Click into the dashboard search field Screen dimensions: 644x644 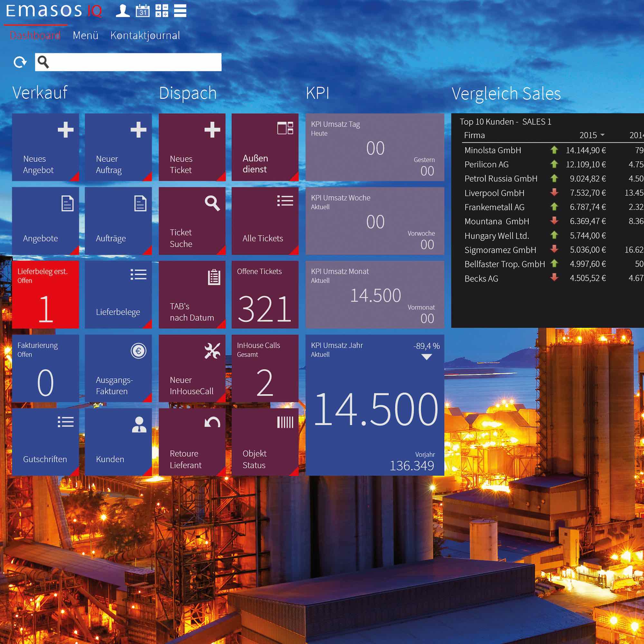[x=133, y=62]
